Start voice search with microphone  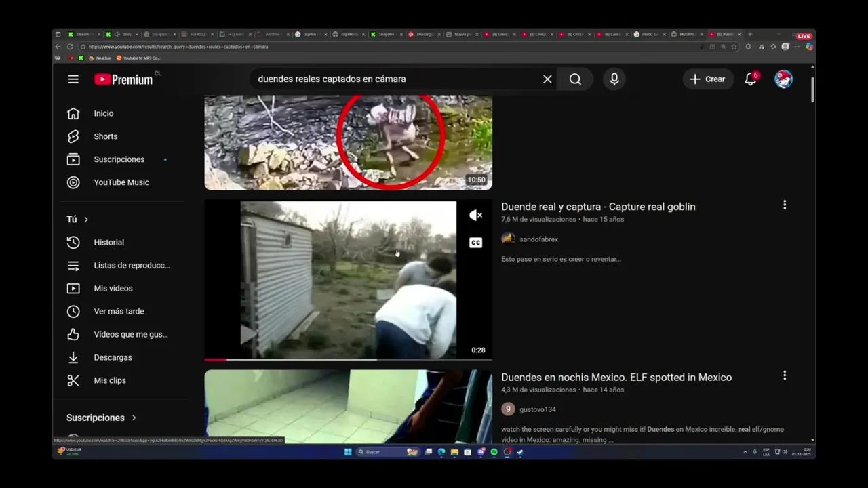click(x=614, y=79)
